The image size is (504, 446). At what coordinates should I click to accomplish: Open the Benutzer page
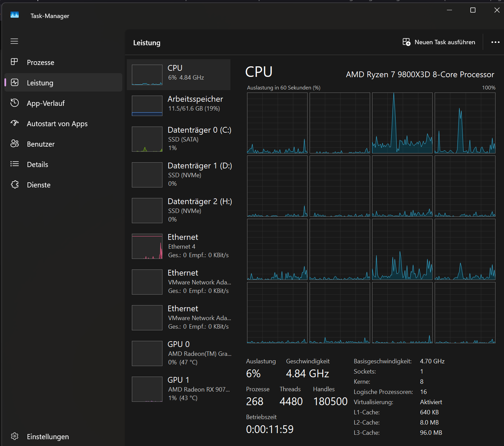[x=63, y=144]
